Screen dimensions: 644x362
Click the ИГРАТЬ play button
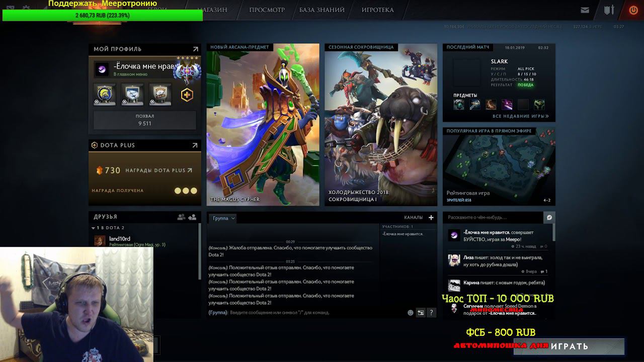(569, 346)
